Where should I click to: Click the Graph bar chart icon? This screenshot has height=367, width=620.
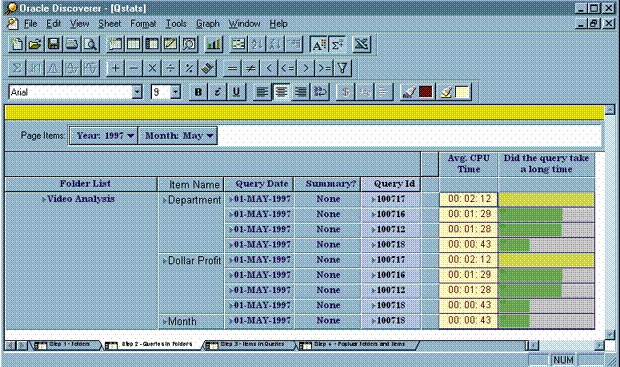214,44
